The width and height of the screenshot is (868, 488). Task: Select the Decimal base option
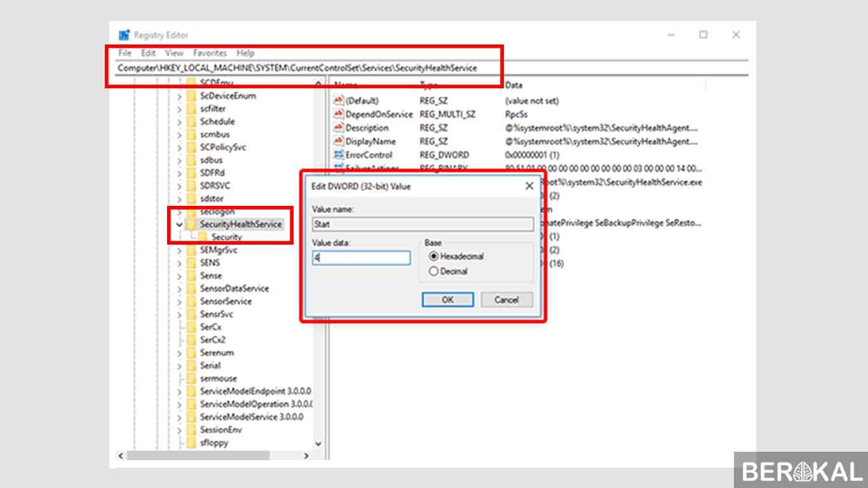pyautogui.click(x=434, y=271)
